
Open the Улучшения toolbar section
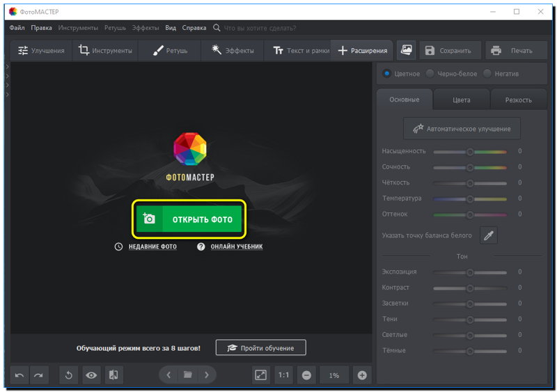pyautogui.click(x=41, y=50)
